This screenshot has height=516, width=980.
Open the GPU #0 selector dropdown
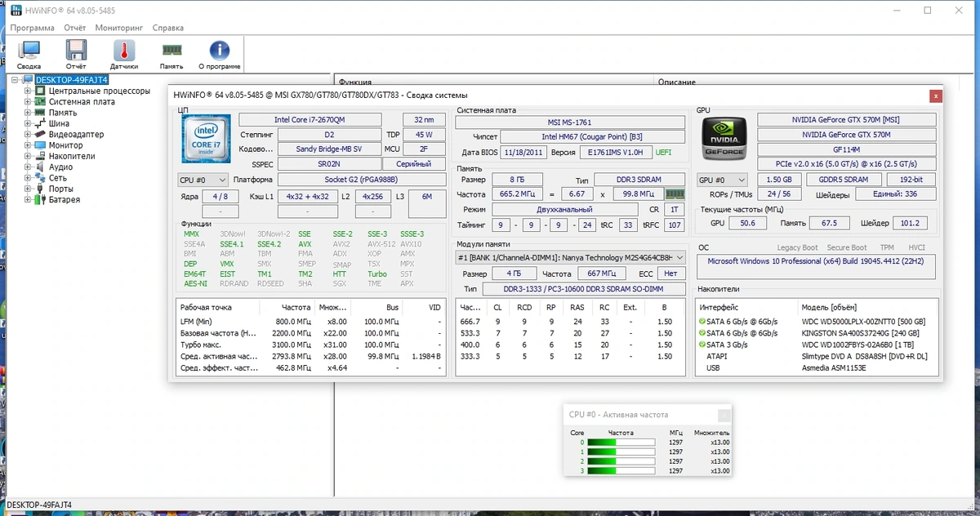(x=723, y=180)
